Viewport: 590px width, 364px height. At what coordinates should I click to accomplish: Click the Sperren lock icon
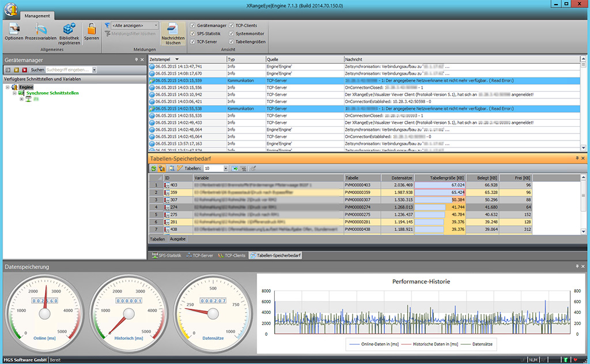click(92, 31)
